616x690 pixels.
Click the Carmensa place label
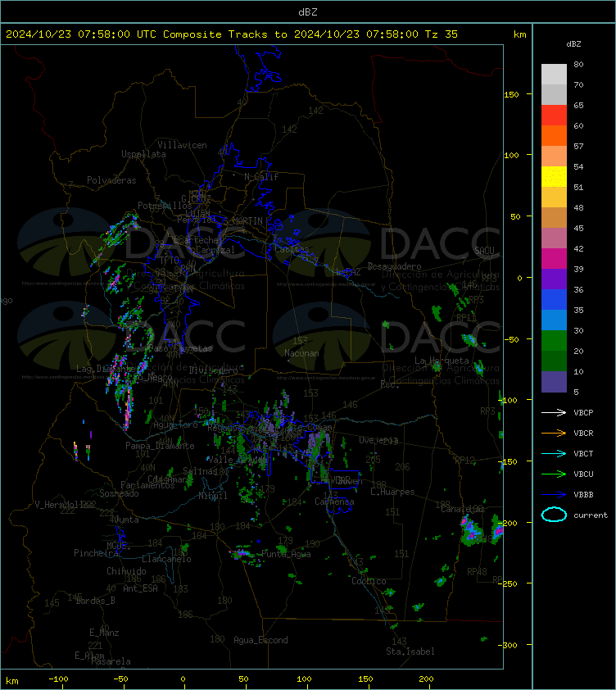pyautogui.click(x=334, y=502)
